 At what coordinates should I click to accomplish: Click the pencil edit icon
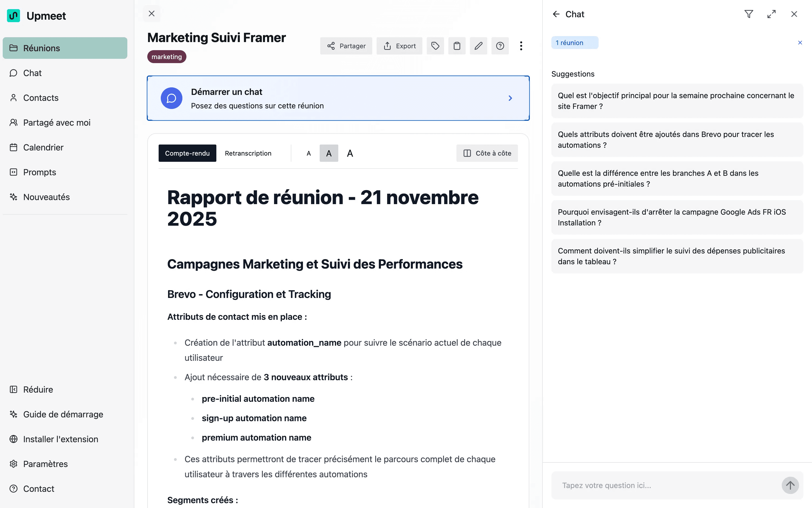(x=478, y=46)
